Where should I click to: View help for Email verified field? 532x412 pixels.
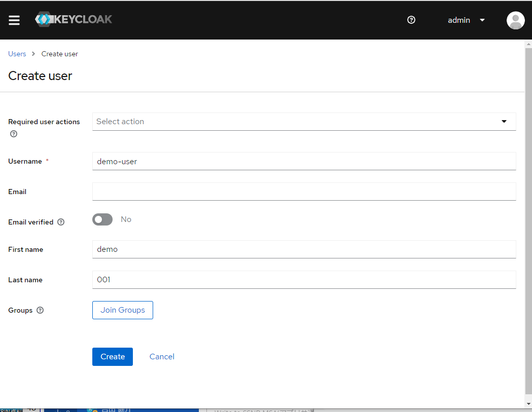coord(61,222)
